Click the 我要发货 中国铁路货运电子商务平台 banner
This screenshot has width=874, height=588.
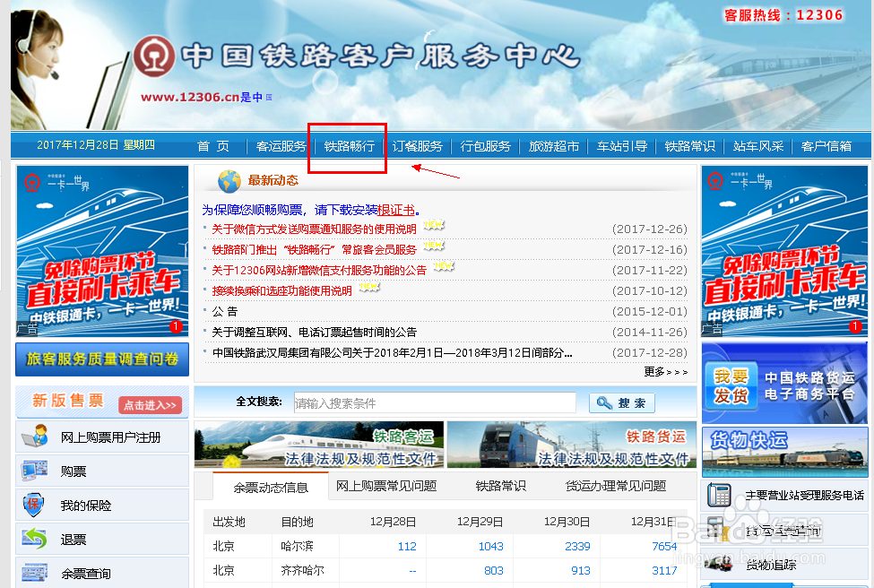point(784,383)
